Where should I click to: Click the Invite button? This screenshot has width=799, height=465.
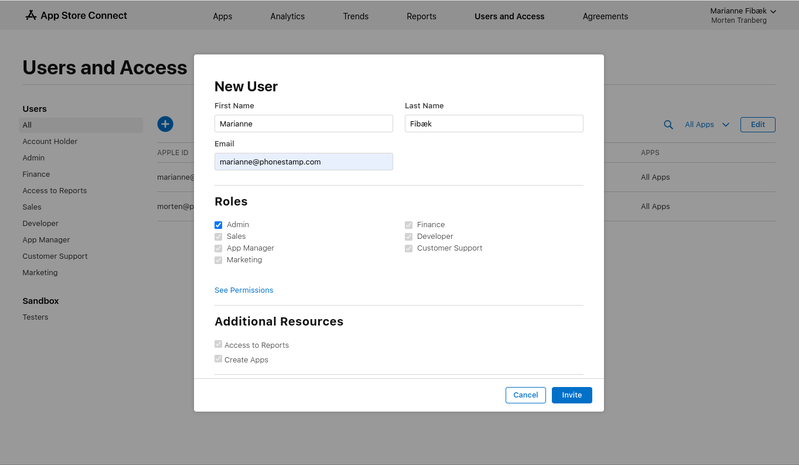[572, 395]
